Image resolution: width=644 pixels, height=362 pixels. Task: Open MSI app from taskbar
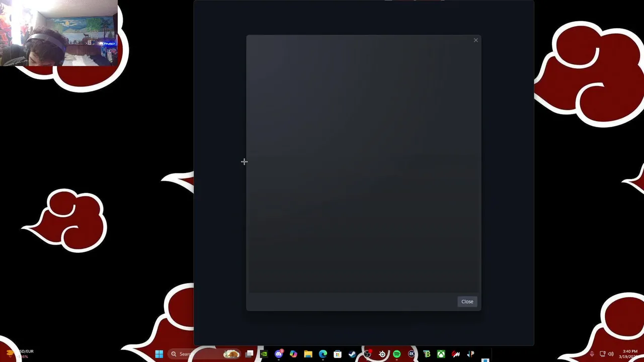pos(456,354)
